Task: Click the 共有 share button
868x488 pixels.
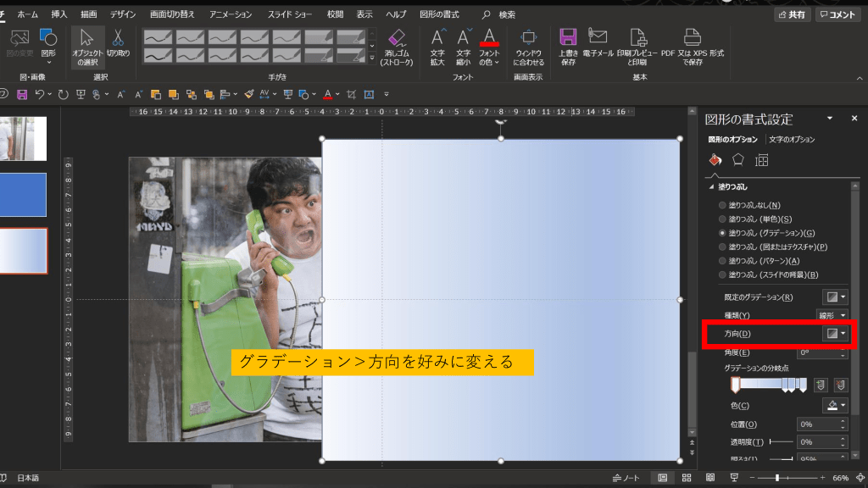Action: coord(791,15)
